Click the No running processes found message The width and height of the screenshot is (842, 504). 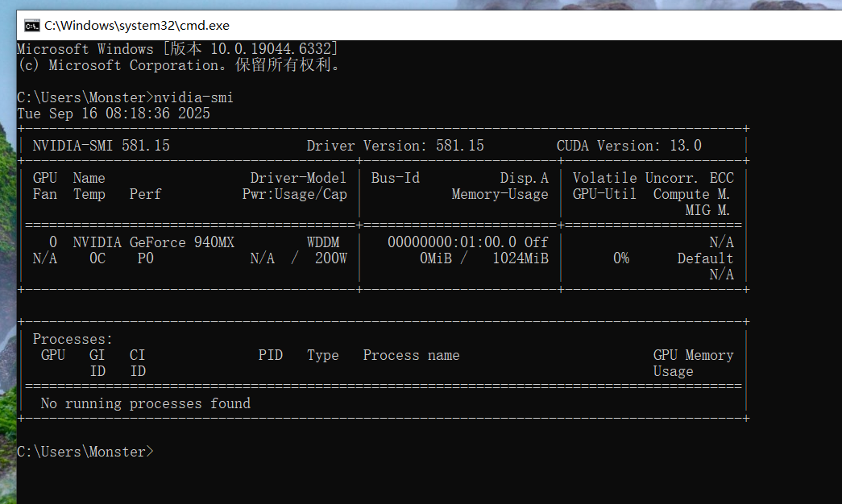(145, 403)
